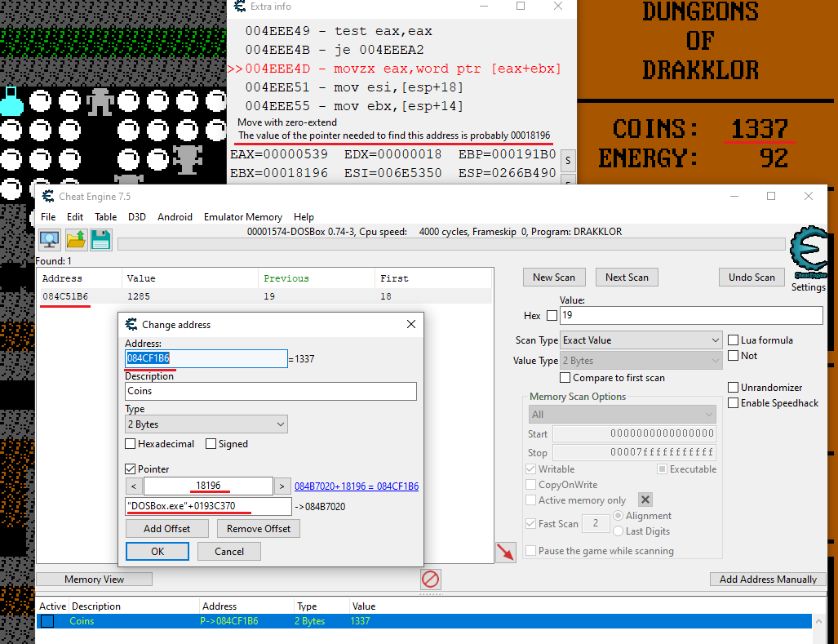The image size is (838, 644).
Task: Open the Value Type dropdown
Action: [x=641, y=360]
